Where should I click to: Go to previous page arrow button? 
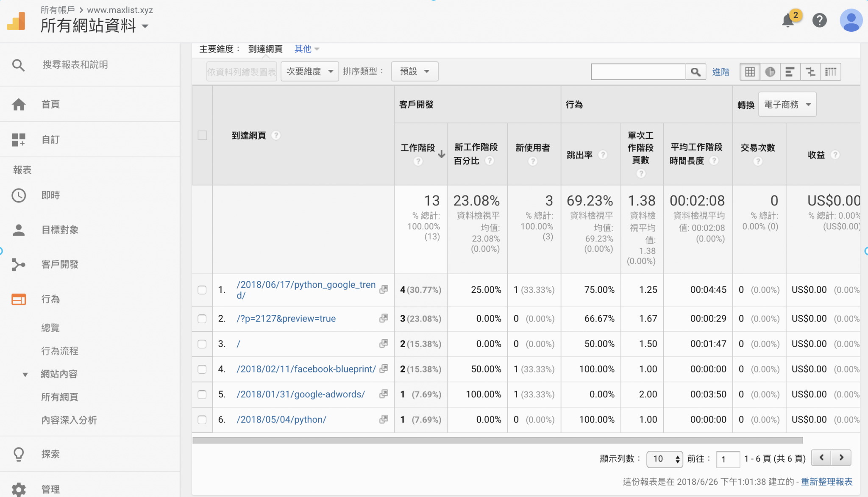coord(821,458)
